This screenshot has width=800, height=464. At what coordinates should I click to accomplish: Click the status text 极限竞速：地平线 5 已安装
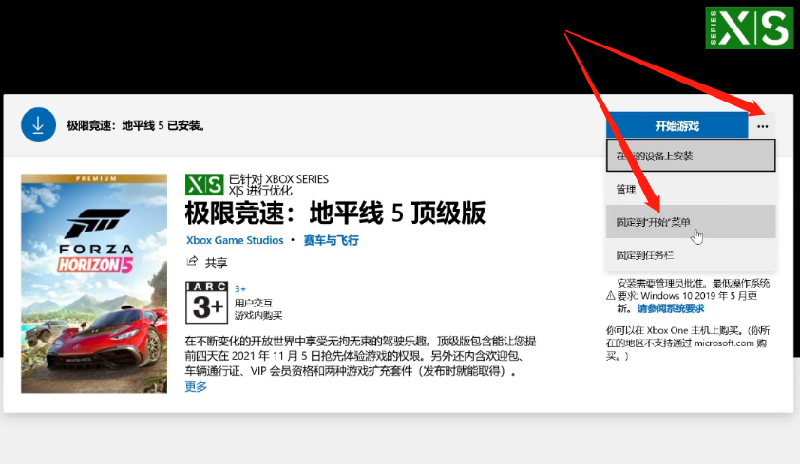[x=135, y=126]
